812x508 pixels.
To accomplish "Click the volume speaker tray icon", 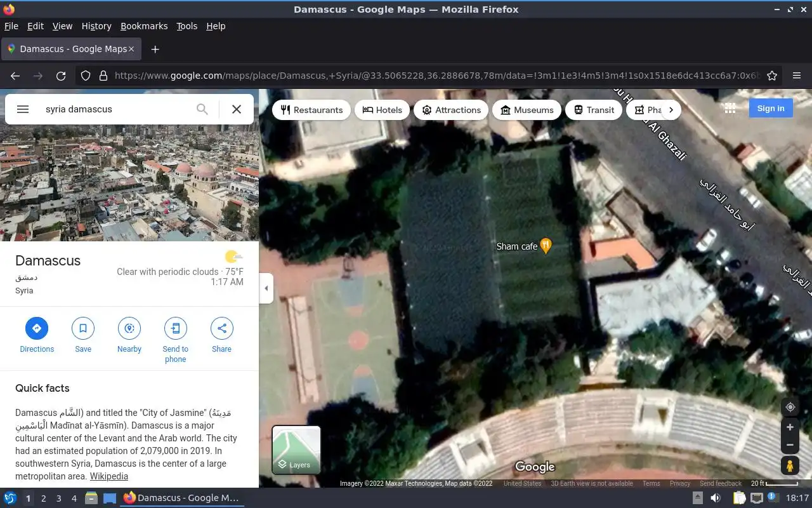I will tap(716, 498).
